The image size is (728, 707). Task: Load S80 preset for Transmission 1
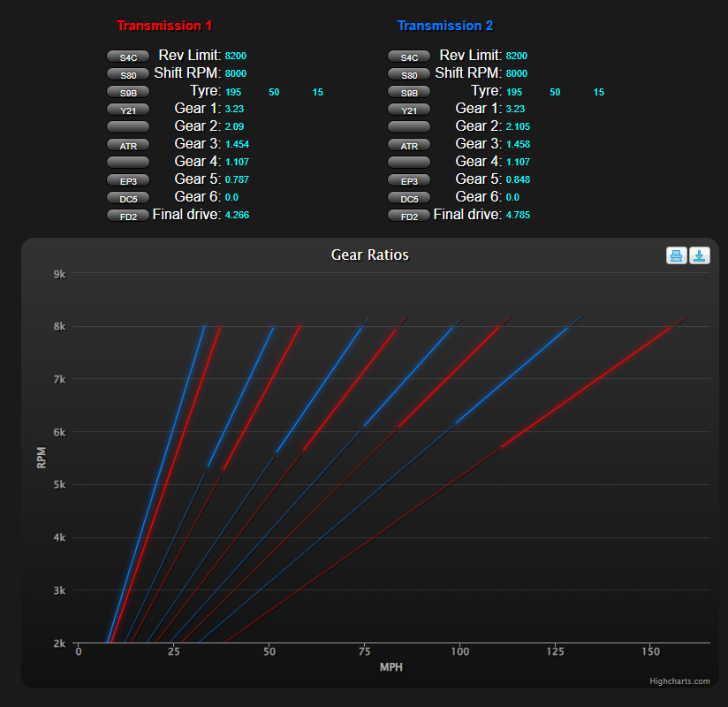click(x=128, y=74)
